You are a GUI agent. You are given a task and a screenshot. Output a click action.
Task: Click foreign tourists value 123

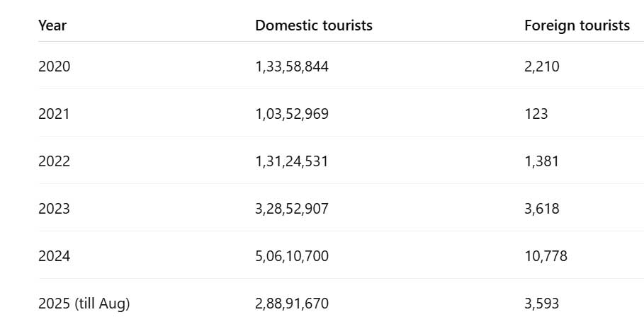pyautogui.click(x=536, y=114)
